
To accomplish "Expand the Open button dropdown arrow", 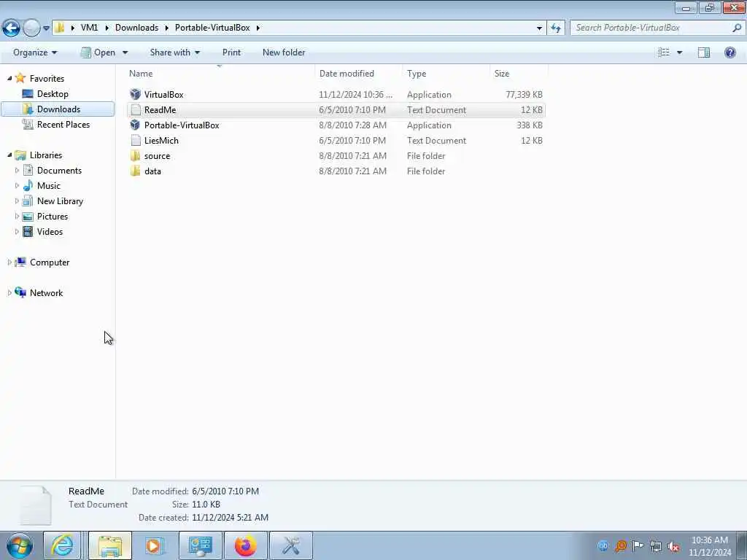I will pyautogui.click(x=125, y=52).
